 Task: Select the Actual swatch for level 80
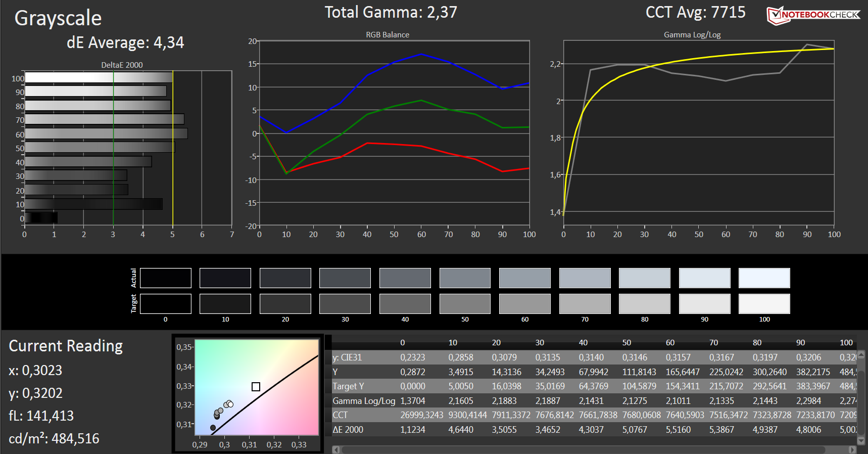tap(645, 278)
